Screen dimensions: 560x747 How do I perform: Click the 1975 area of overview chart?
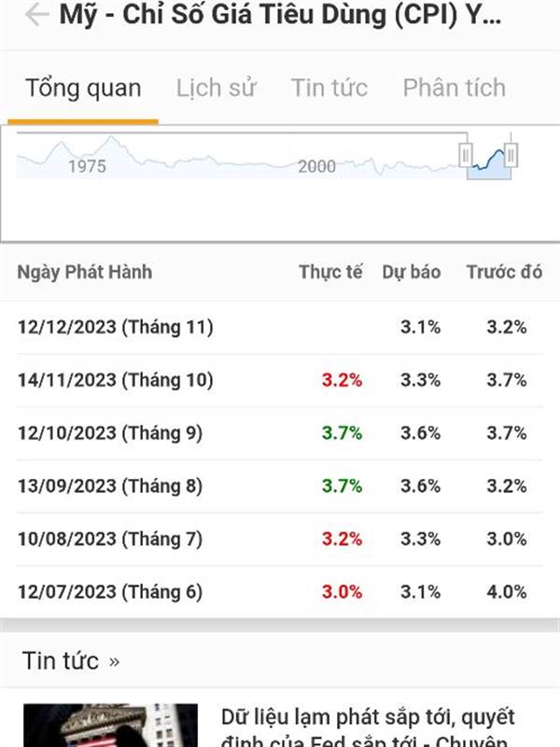[87, 166]
